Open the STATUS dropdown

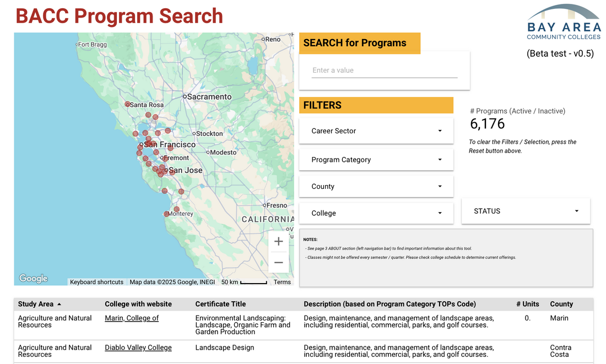525,211
